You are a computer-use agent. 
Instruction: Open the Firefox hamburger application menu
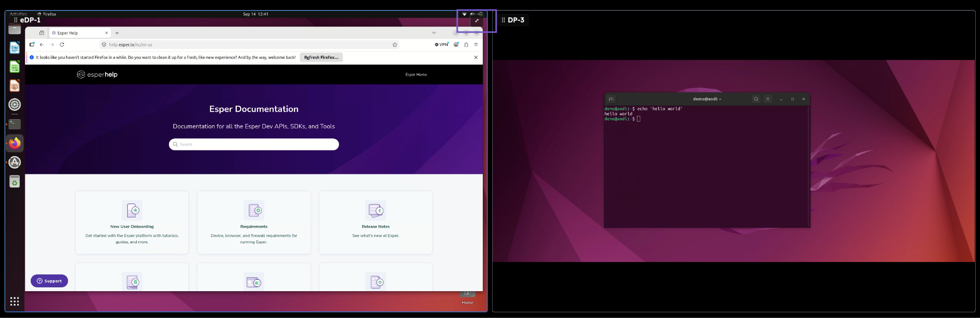(476, 45)
